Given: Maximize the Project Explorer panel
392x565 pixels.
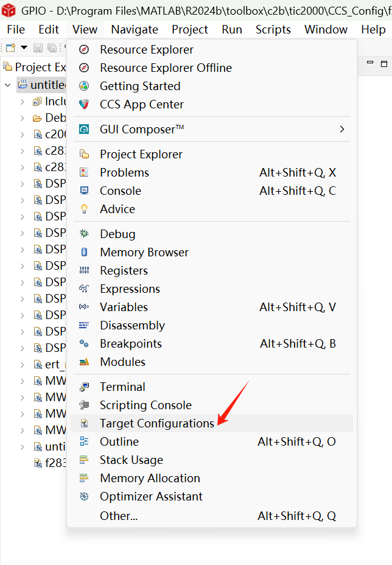Looking at the screenshot, I should (x=384, y=64).
